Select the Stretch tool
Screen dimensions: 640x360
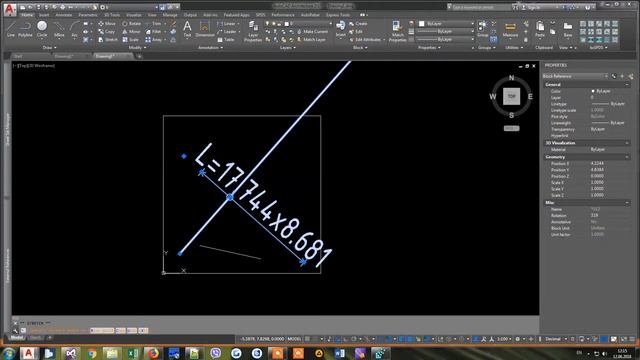click(x=108, y=40)
